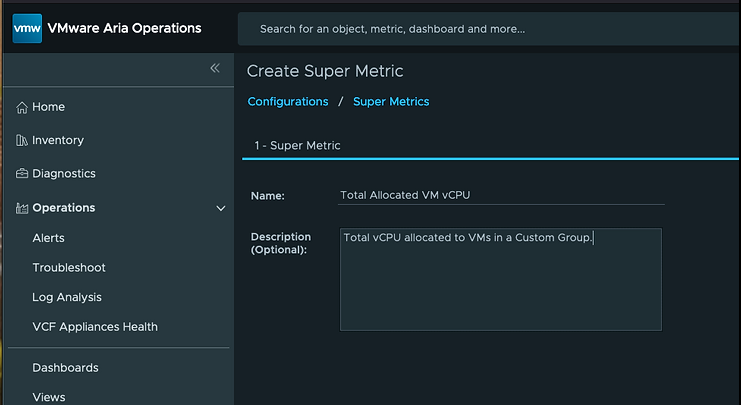Follow the Configurations breadcrumb link
Image resolution: width=741 pixels, height=405 pixels.
tap(288, 102)
